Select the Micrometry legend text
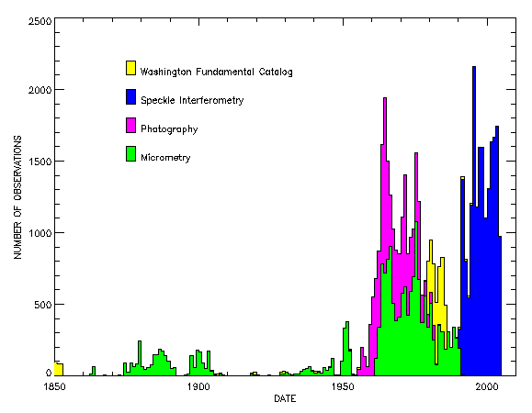This screenshot has height=413, width=532. click(165, 158)
